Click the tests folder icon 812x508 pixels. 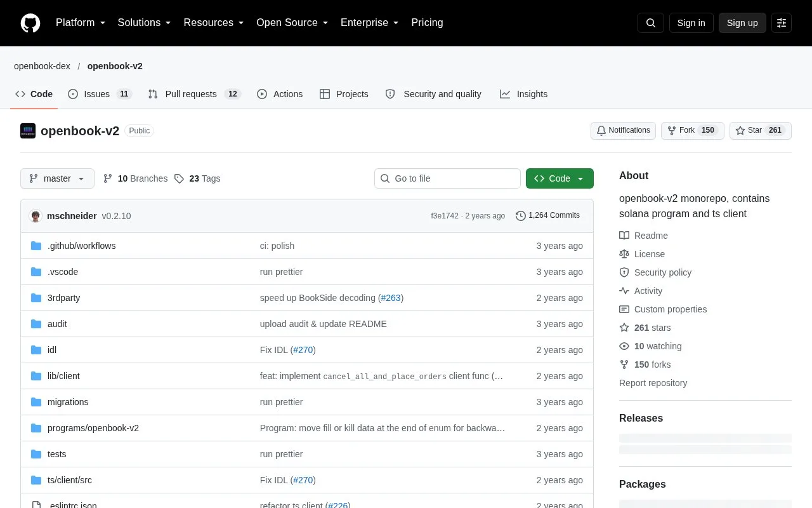[36, 454]
